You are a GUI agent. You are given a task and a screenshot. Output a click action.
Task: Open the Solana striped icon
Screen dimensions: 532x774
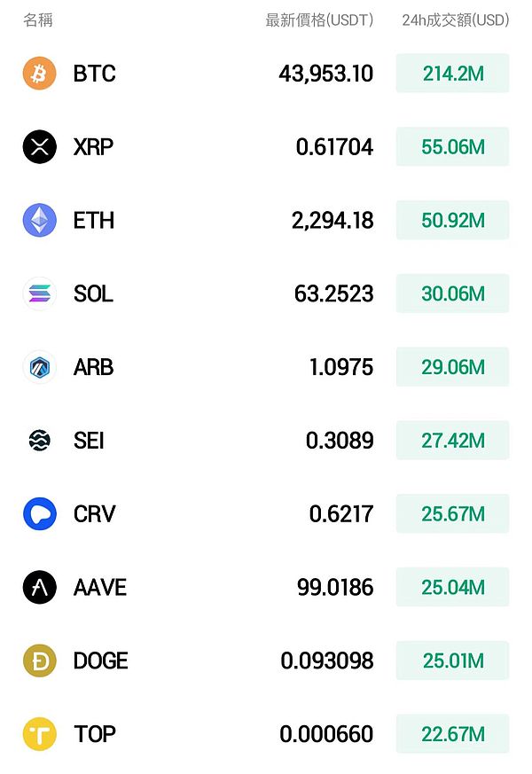click(39, 293)
